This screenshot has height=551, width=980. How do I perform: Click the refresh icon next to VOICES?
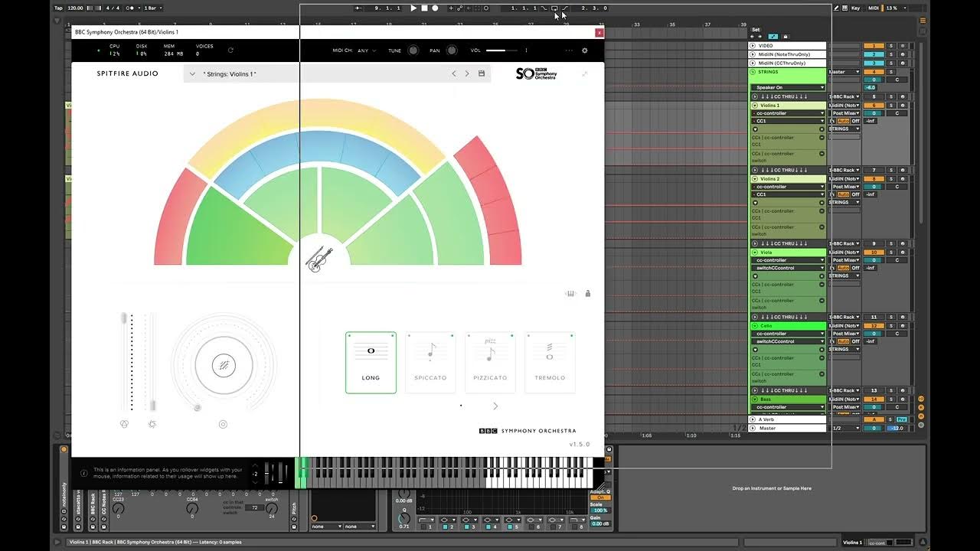230,50
